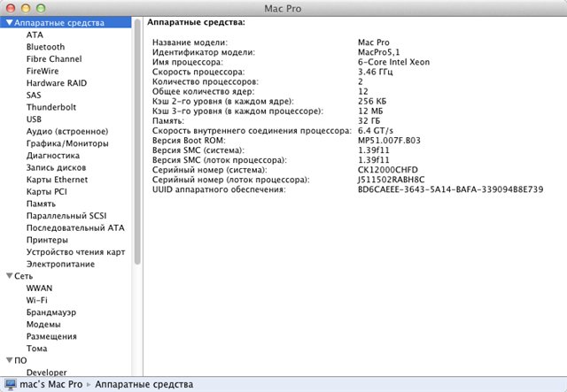The width and height of the screenshot is (567, 392).
Task: Click the hardware UUID value
Action: click(451, 189)
